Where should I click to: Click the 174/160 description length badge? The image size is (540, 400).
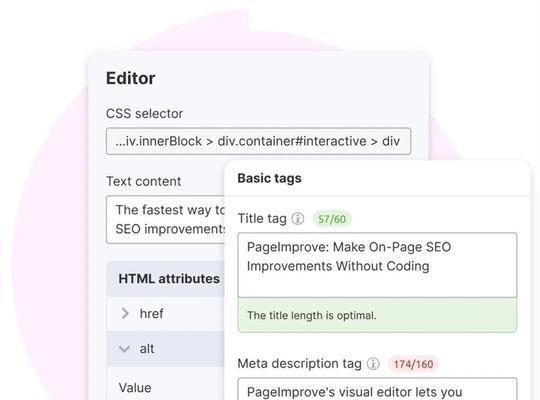point(413,364)
